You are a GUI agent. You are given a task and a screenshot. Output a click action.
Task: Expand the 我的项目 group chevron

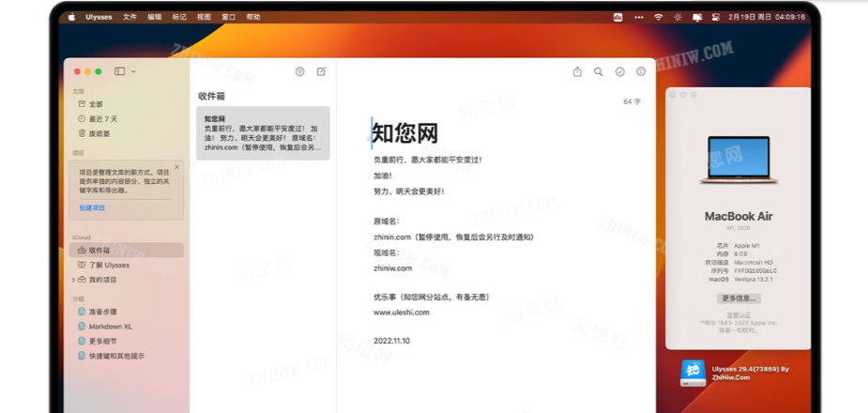[73, 280]
